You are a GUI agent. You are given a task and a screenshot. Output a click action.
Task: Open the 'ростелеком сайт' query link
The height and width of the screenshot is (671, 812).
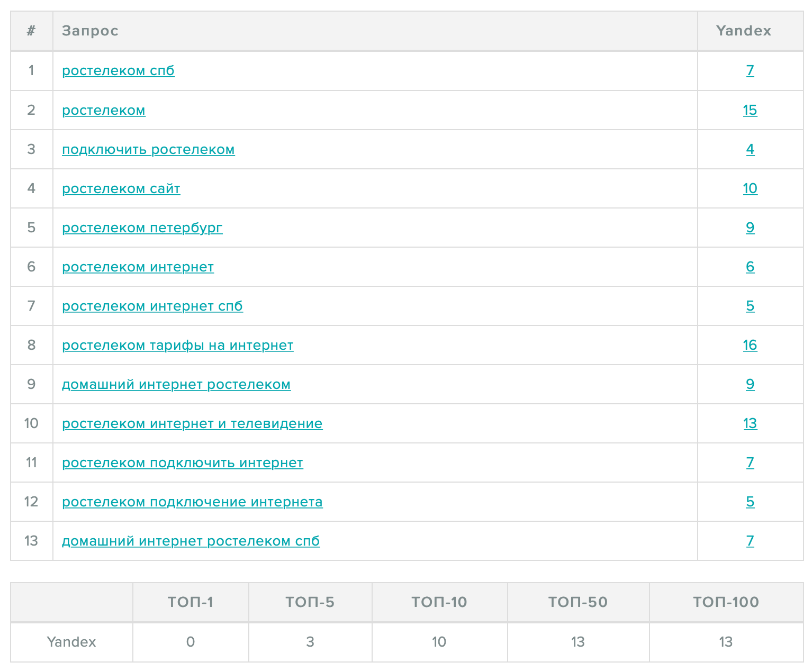point(121,188)
